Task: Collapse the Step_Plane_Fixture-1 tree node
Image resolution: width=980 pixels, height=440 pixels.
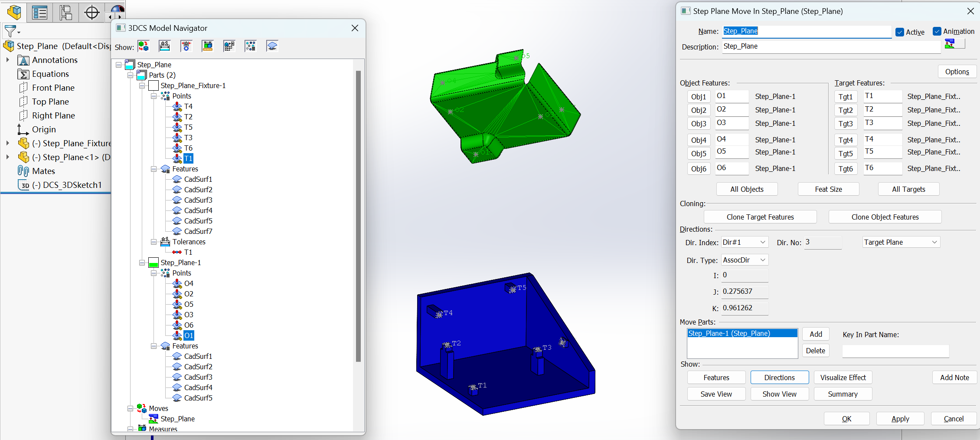Action: (x=142, y=85)
